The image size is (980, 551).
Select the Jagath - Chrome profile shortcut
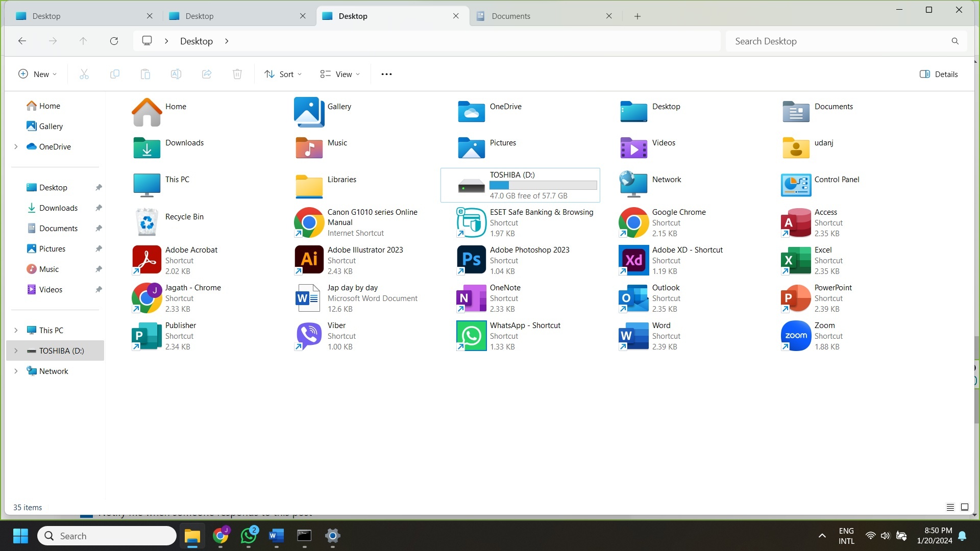point(147,298)
